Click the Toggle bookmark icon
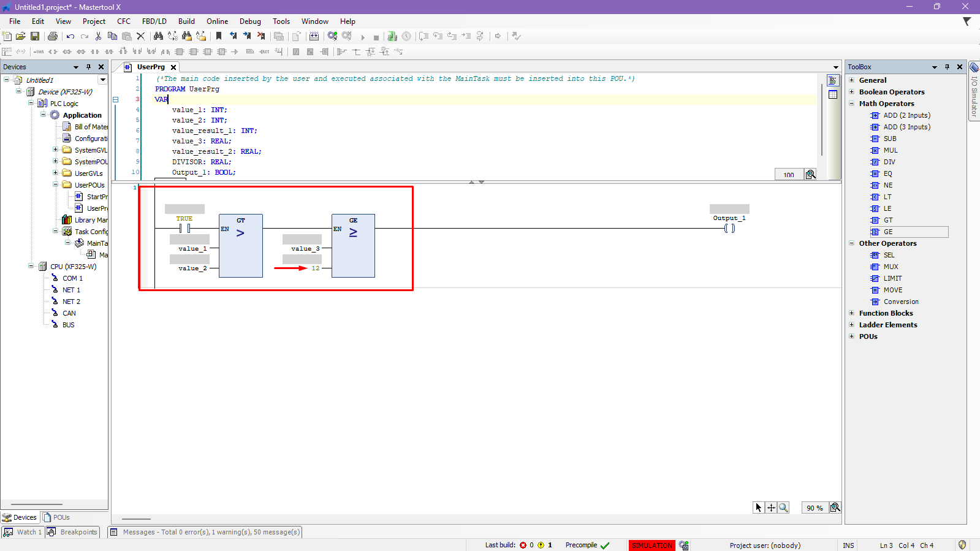This screenshot has height=551, width=980. coord(219,37)
